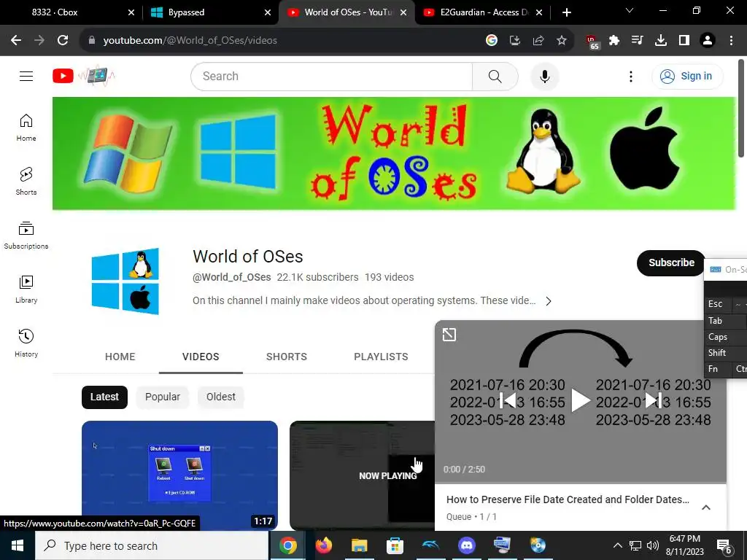
Task: Click the search magnifier button
Action: pos(495,76)
